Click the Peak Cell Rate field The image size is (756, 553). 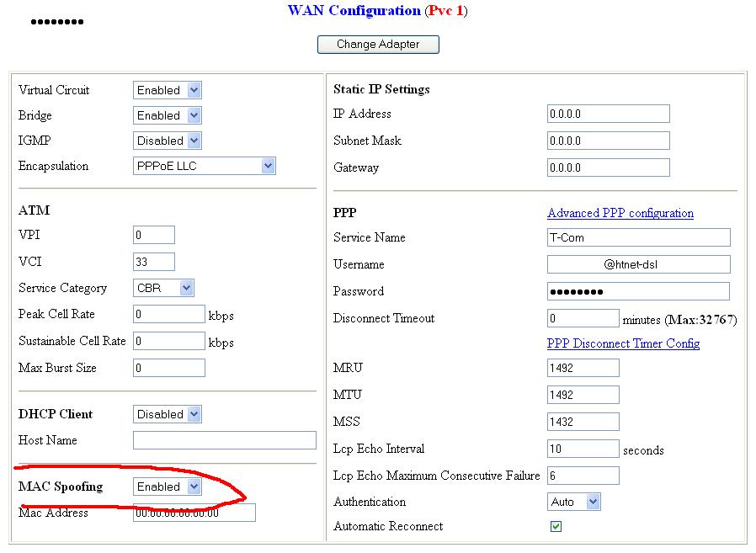point(169,314)
